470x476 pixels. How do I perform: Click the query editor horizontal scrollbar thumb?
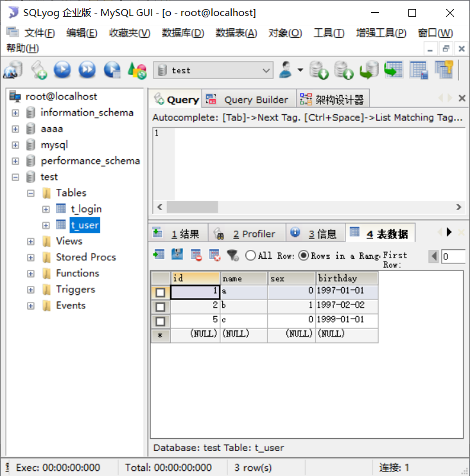192,207
